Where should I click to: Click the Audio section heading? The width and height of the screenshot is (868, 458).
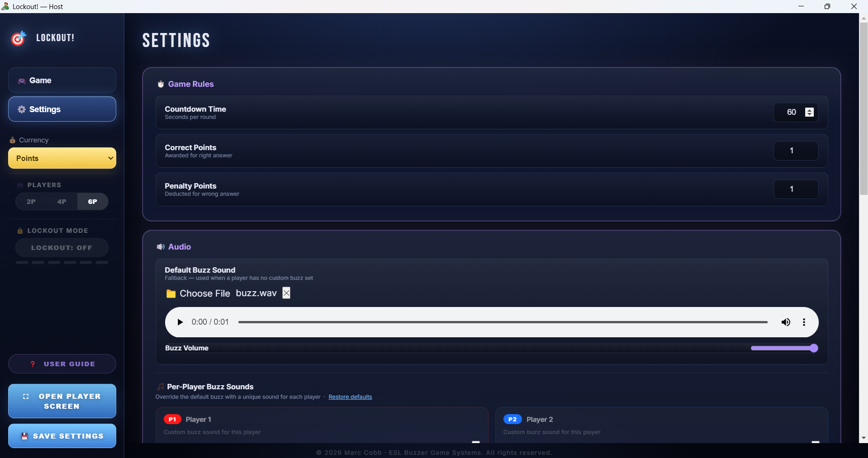point(180,247)
